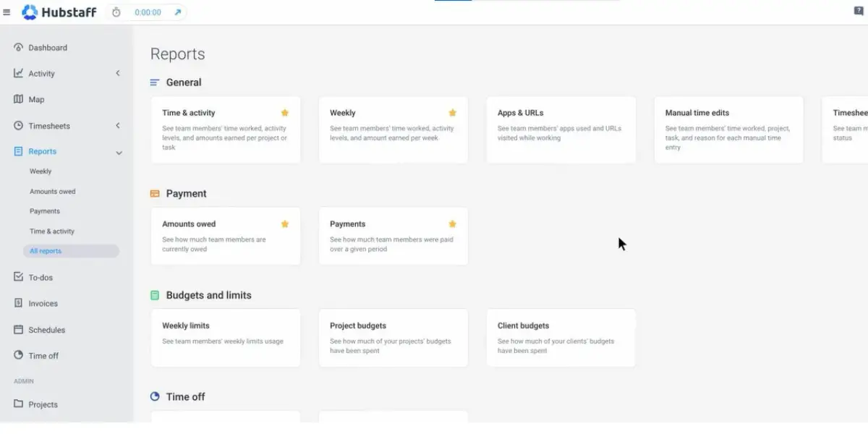Click the Reports page heading
Screen dimensions: 868x434
tap(178, 54)
